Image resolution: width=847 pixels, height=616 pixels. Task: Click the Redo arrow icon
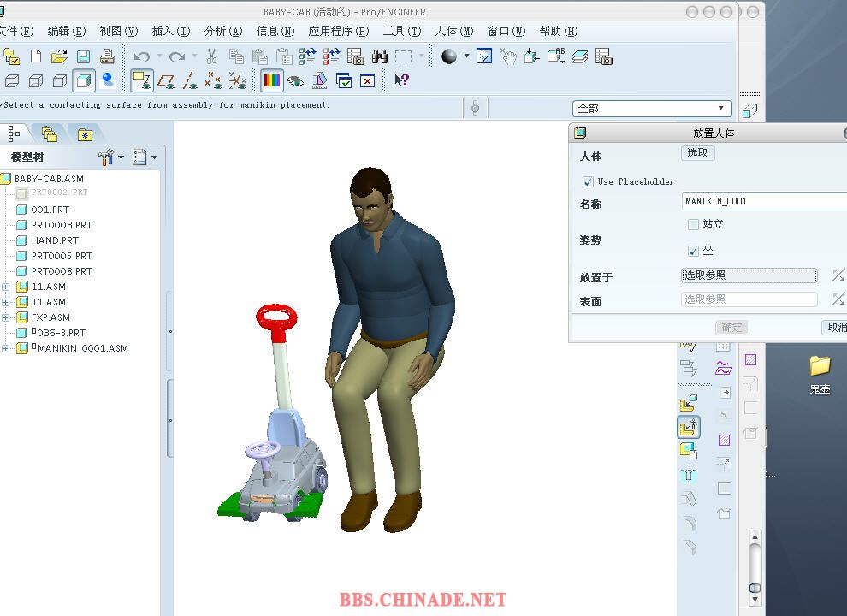(x=177, y=56)
